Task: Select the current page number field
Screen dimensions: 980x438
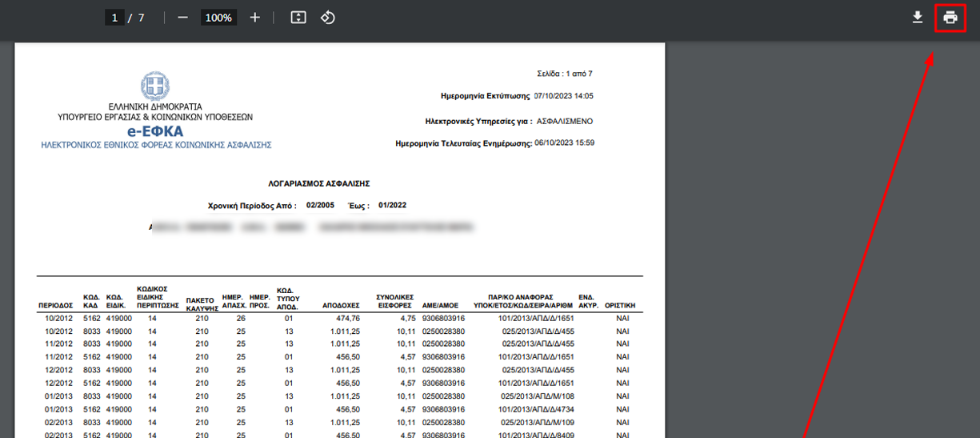Action: (114, 18)
